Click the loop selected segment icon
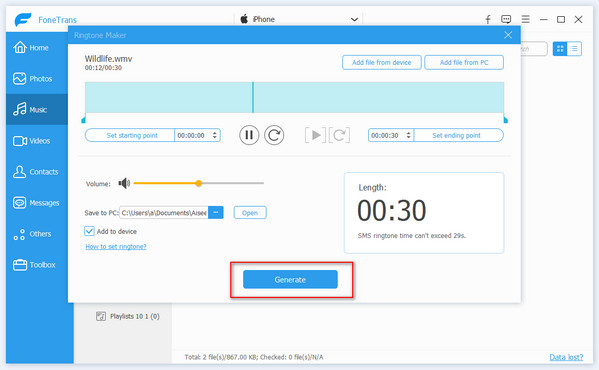 339,135
